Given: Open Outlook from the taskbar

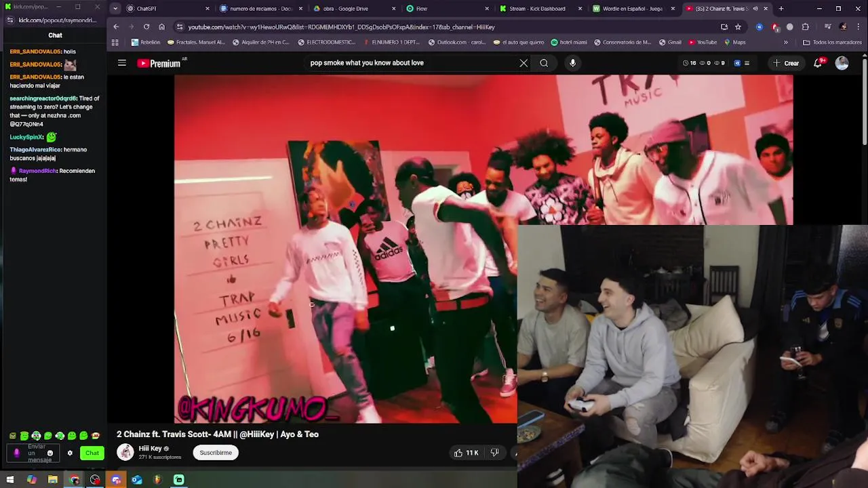Looking at the screenshot, I should [x=137, y=480].
